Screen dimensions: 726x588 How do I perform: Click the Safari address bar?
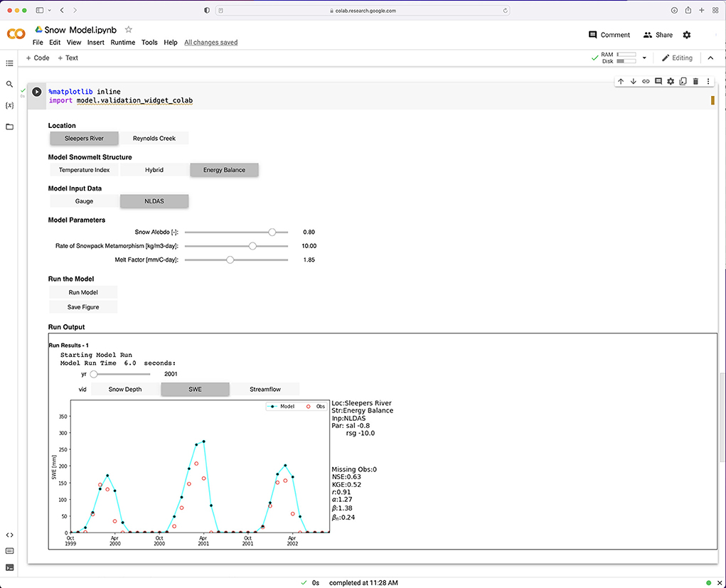pyautogui.click(x=363, y=10)
